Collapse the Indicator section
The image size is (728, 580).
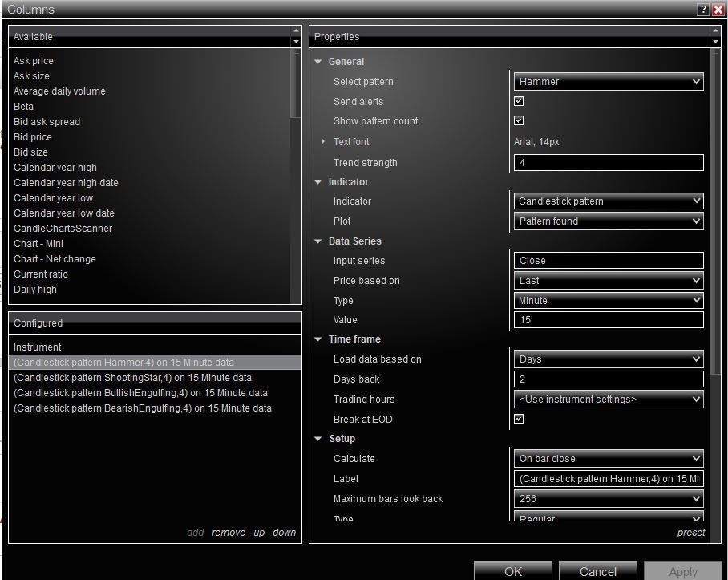[x=318, y=182]
